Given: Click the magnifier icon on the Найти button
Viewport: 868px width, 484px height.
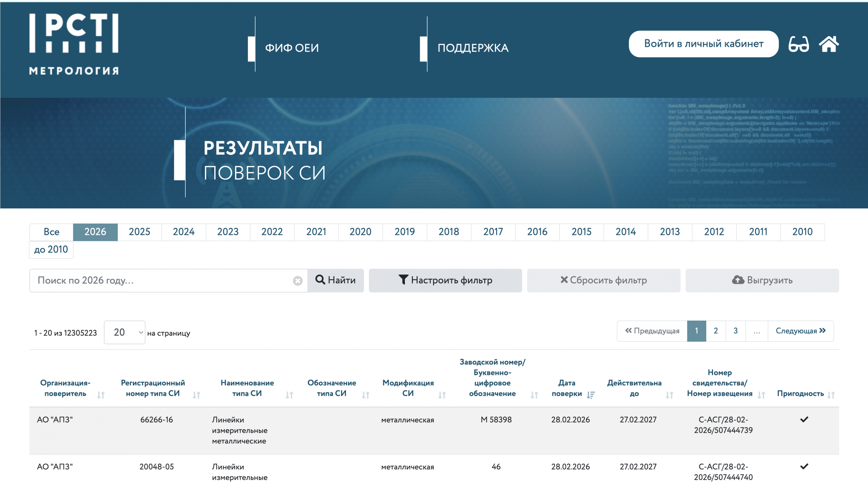Looking at the screenshot, I should pyautogui.click(x=321, y=280).
